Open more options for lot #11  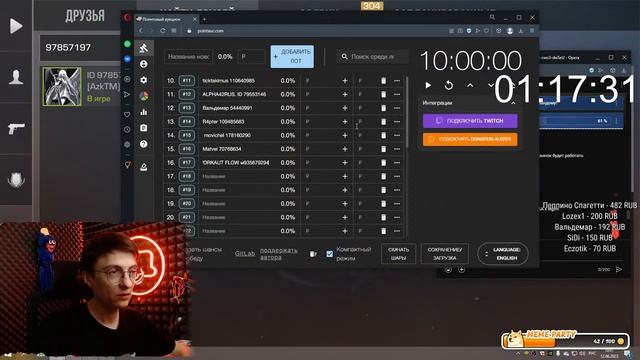(397, 81)
